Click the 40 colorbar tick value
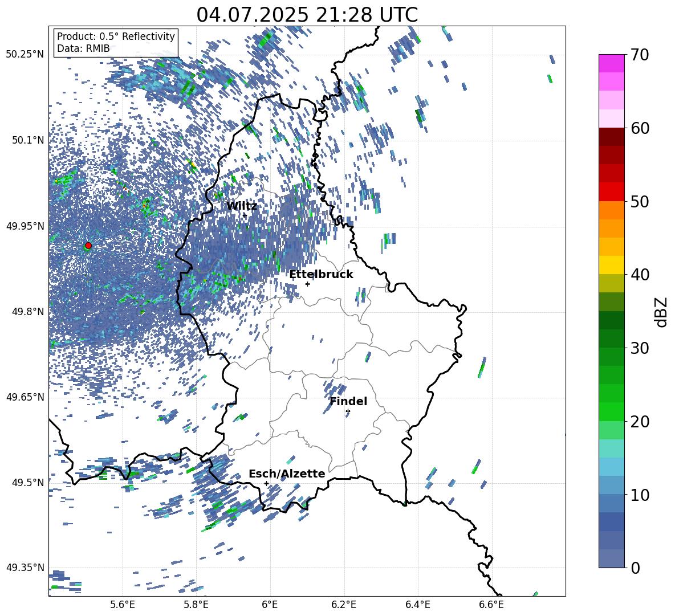 (640, 275)
